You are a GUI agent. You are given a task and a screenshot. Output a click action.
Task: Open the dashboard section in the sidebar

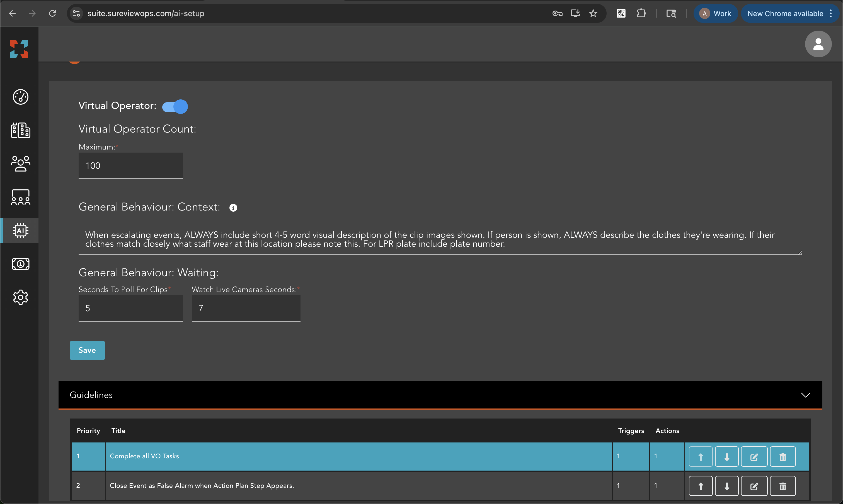[20, 97]
